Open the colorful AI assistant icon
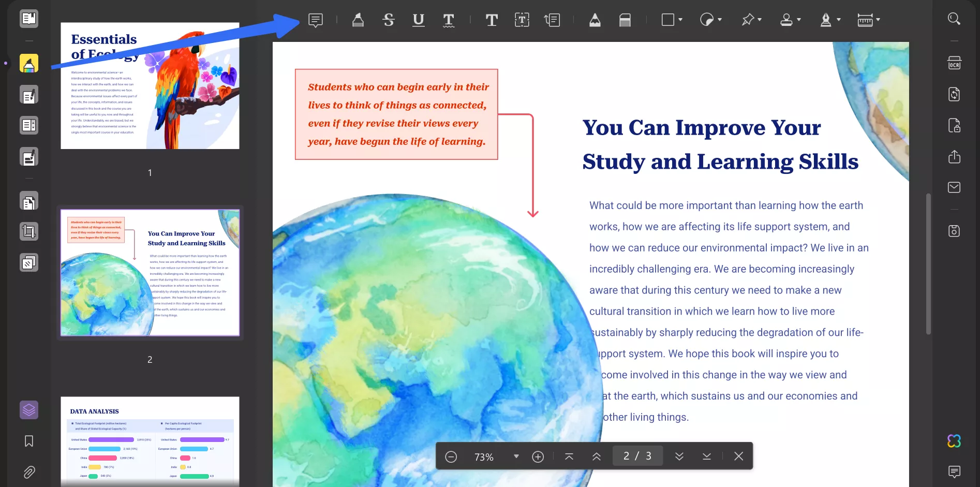The height and width of the screenshot is (487, 980). (954, 441)
